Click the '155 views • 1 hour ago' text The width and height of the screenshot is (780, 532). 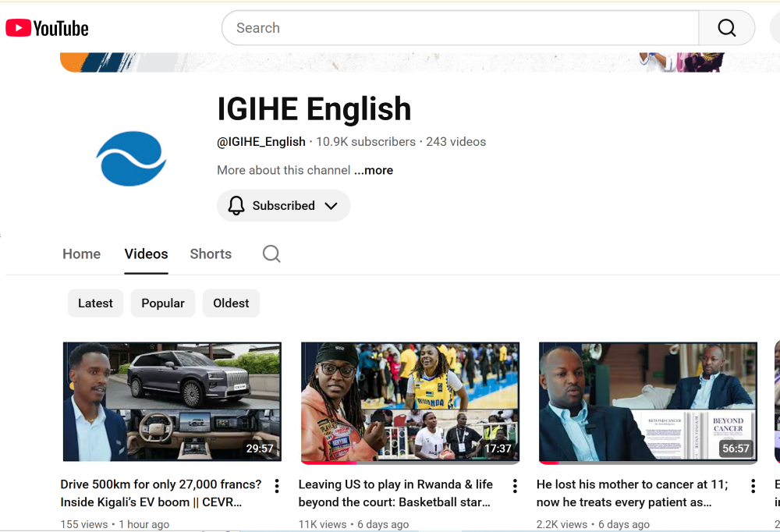click(x=115, y=524)
